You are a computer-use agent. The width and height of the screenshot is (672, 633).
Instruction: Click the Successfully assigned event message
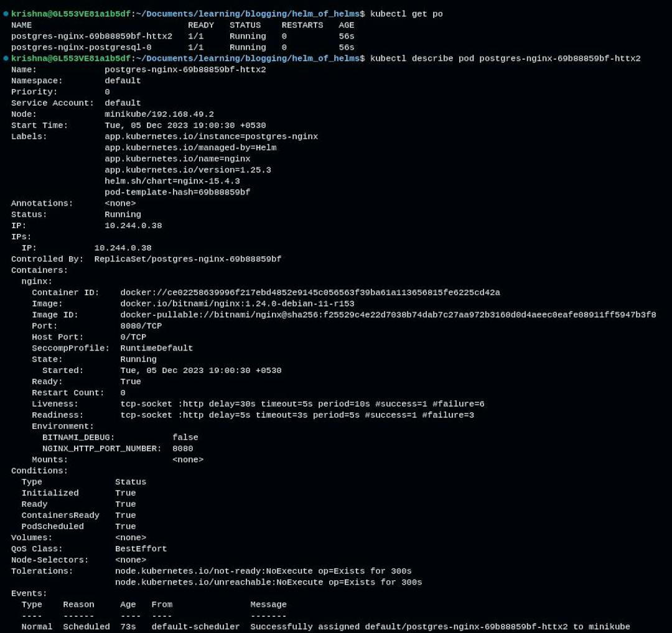[x=440, y=627]
